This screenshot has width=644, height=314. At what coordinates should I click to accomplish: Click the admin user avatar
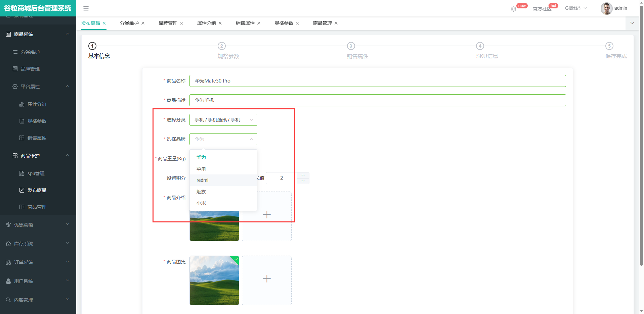click(x=606, y=8)
